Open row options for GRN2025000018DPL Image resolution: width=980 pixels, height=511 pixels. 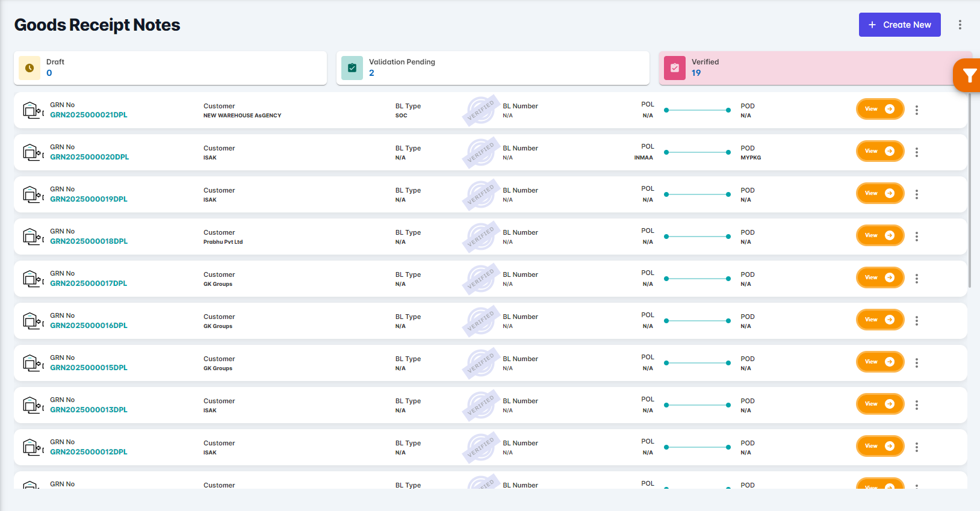[x=916, y=237]
